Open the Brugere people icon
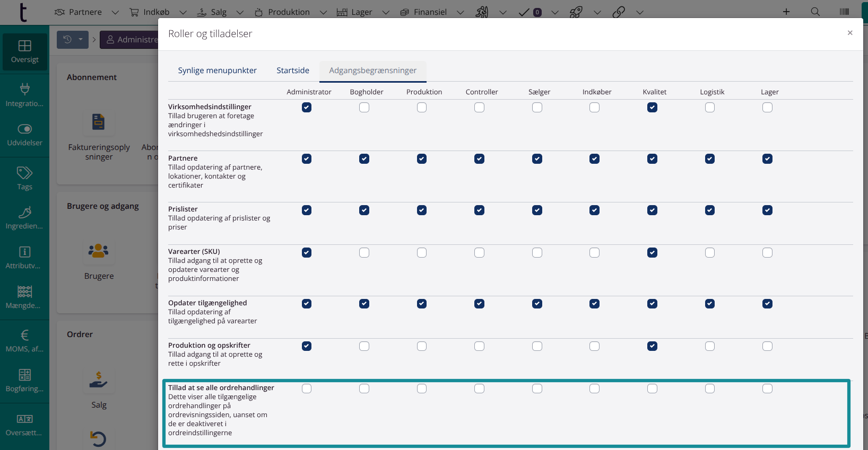 pos(99,250)
